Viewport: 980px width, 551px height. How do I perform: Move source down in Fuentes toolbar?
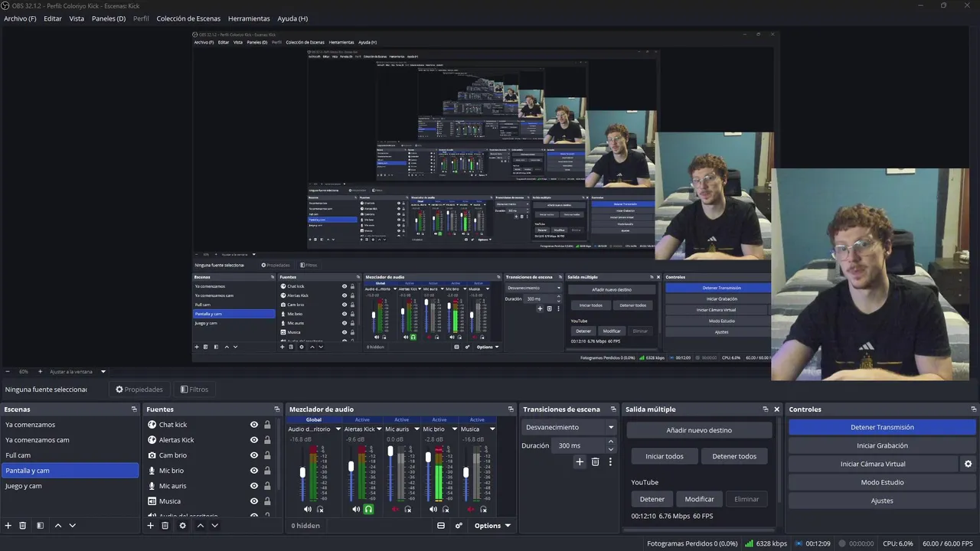(x=215, y=526)
